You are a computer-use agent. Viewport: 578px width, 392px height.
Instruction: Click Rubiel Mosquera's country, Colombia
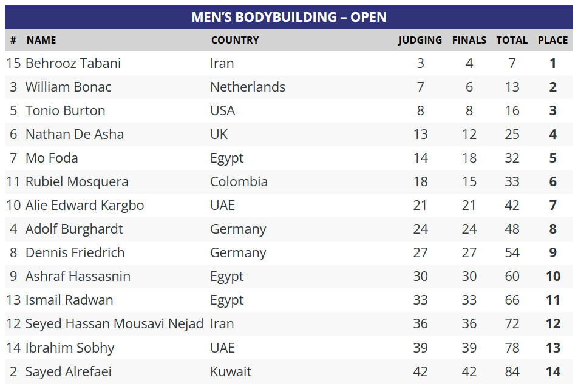(239, 182)
